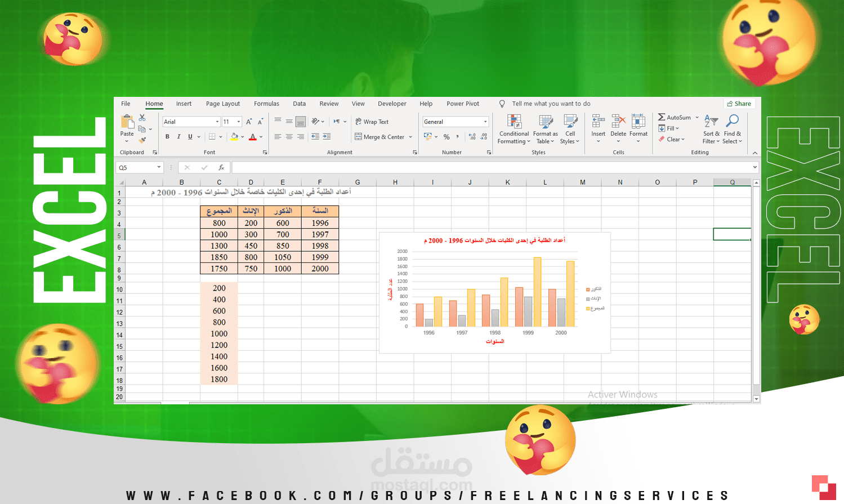This screenshot has width=844, height=504.
Task: Apply Percent Style icon
Action: click(446, 137)
